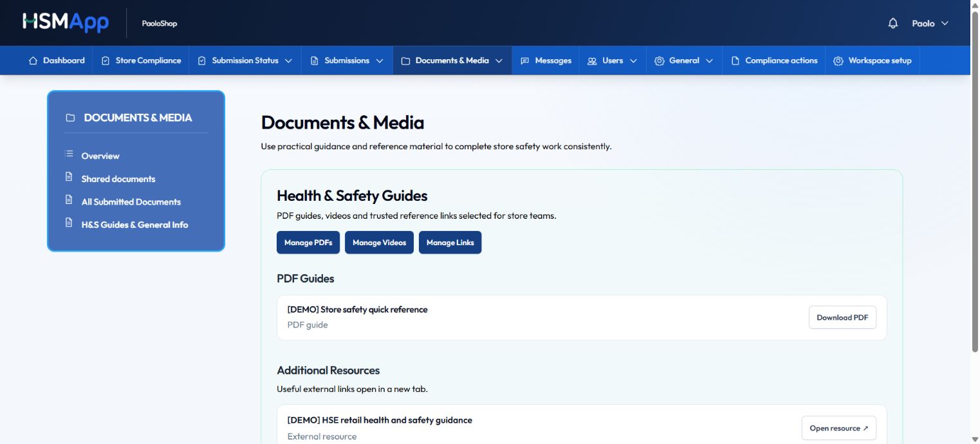Click the Messages chat icon
The width and height of the screenshot is (980, 444).
point(525,60)
